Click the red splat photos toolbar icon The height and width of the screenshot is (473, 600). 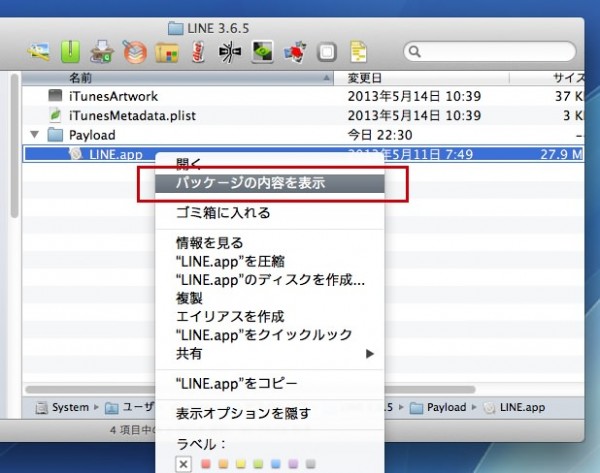click(295, 52)
